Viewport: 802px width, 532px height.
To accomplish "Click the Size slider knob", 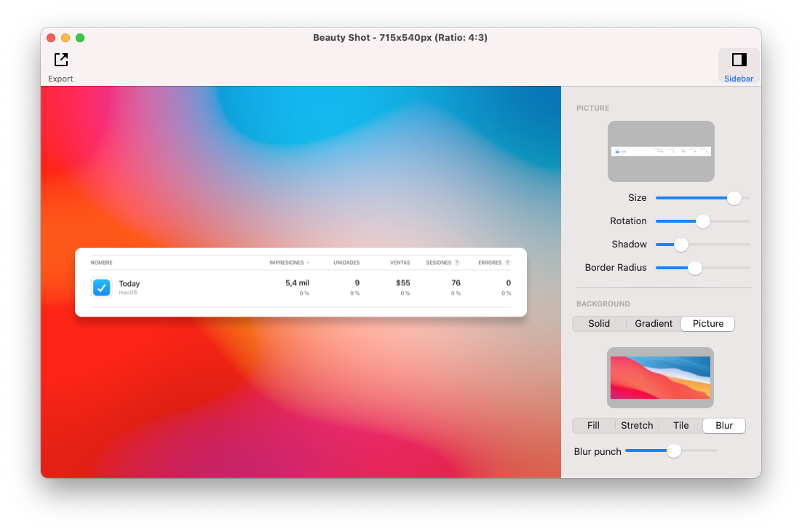I will [x=734, y=198].
